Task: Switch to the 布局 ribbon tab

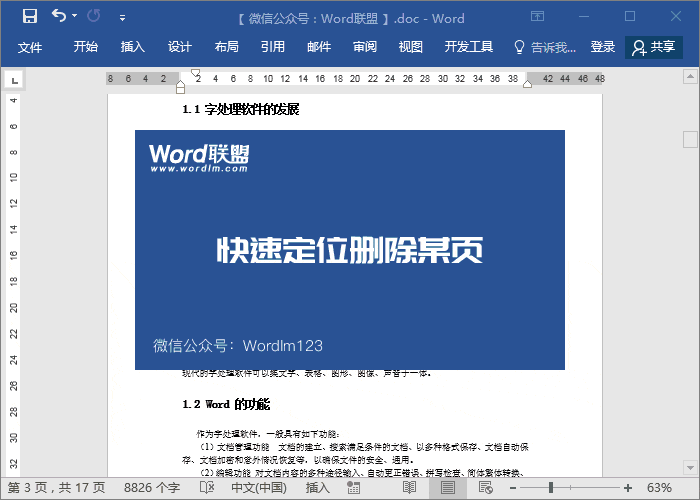Action: (226, 46)
